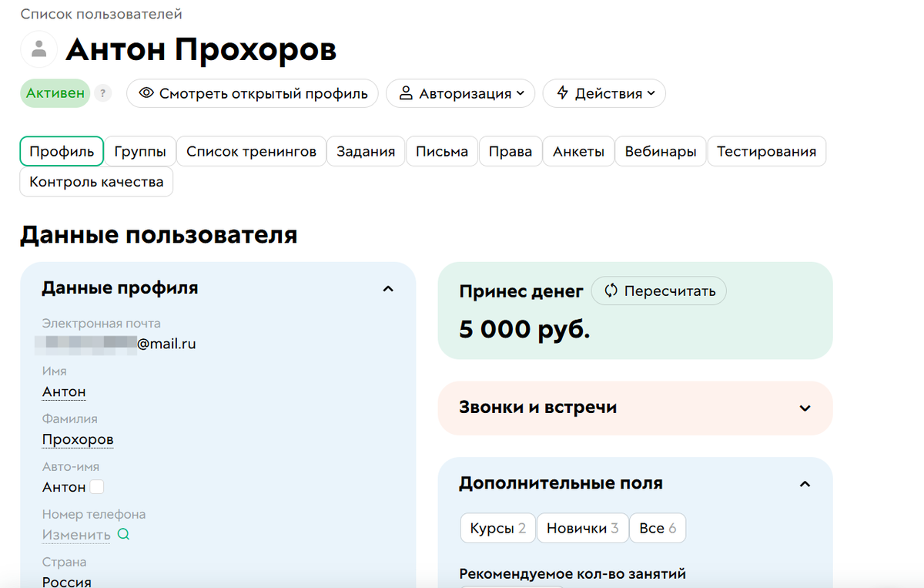Enable the checkbox next to auto-name "Антон"
Image resolution: width=924 pixels, height=588 pixels.
[98, 487]
